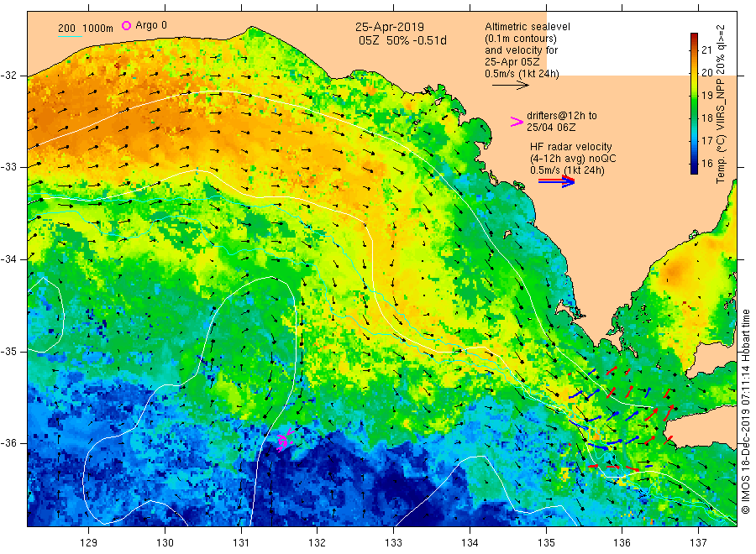This screenshot has height=554, width=756.
Task: Click the temperature color bar scale
Action: [x=694, y=103]
